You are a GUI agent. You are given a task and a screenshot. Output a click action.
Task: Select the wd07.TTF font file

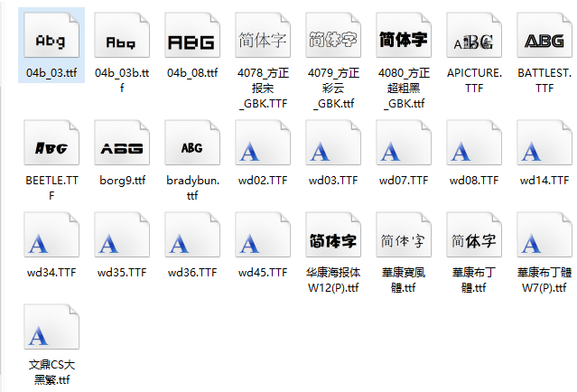[404, 145]
